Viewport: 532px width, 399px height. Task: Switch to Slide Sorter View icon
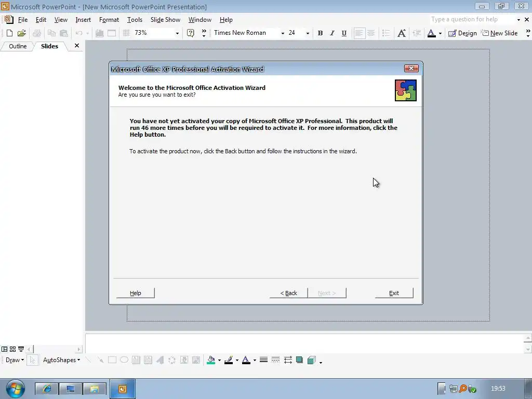[x=12, y=349]
